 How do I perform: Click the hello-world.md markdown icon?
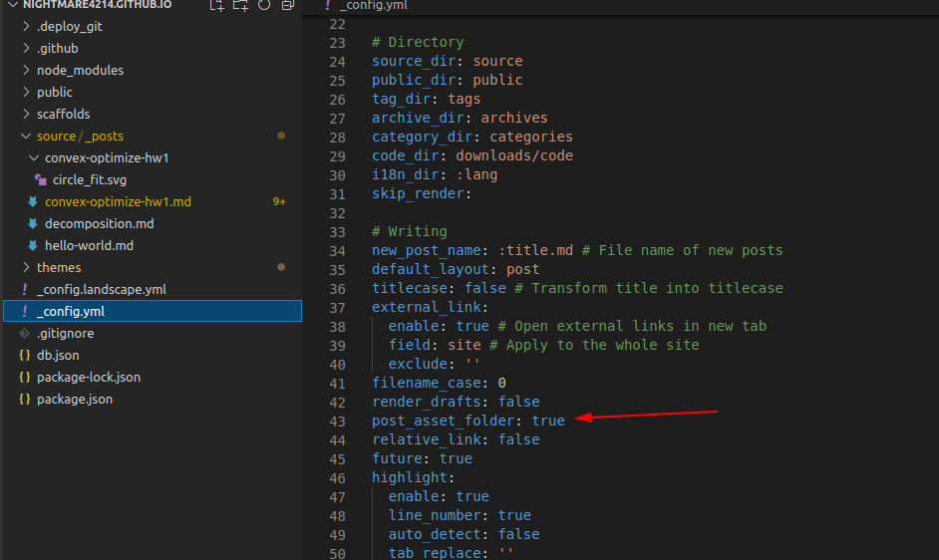pyautogui.click(x=33, y=245)
